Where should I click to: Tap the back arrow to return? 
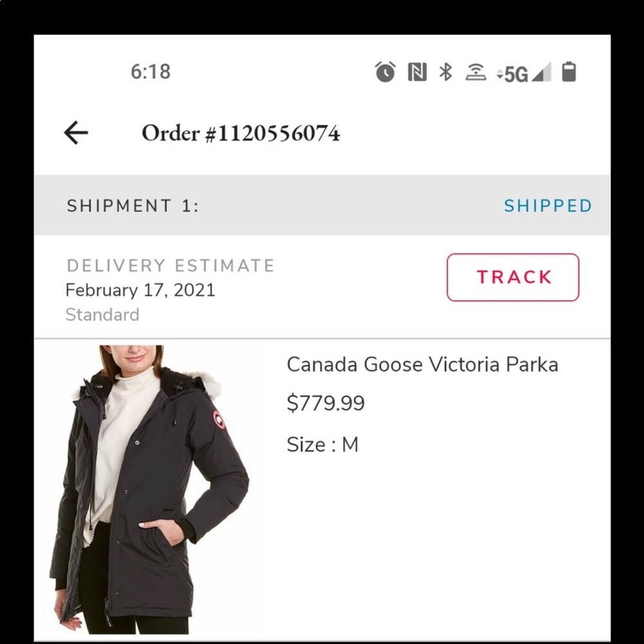[x=76, y=133]
